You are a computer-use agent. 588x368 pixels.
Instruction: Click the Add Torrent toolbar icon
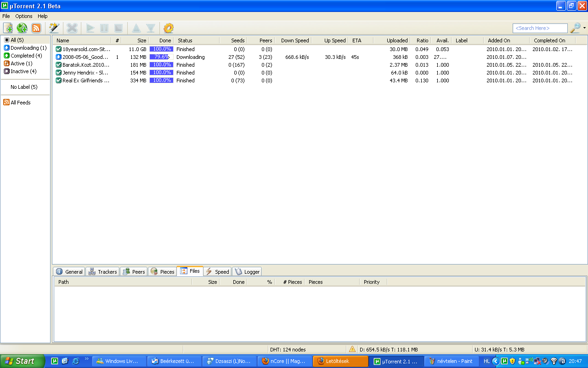pos(8,28)
